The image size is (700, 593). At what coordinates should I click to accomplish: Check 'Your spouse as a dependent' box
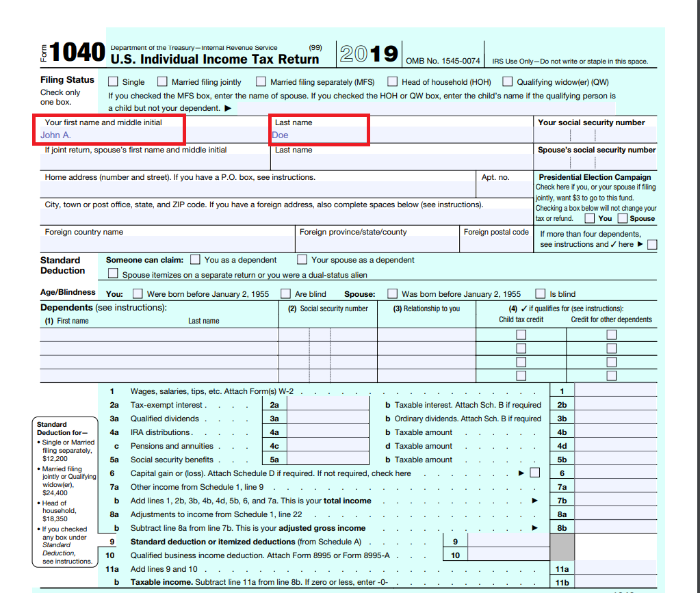coord(302,260)
